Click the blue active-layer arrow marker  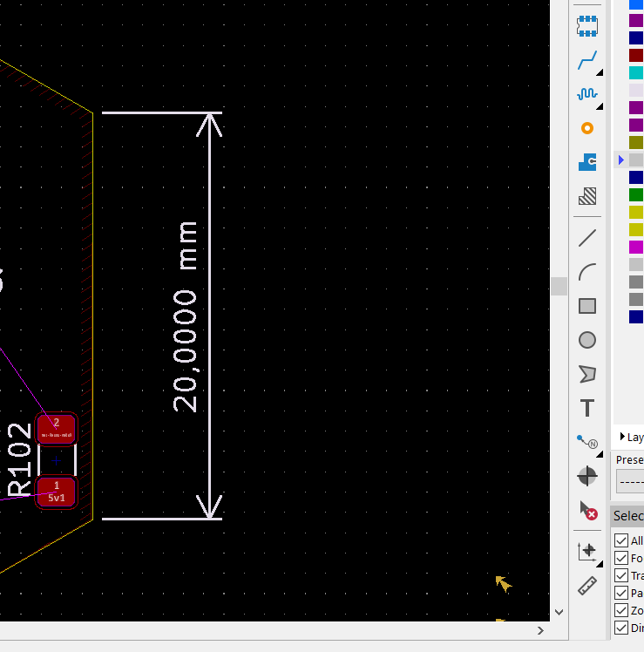[621, 160]
